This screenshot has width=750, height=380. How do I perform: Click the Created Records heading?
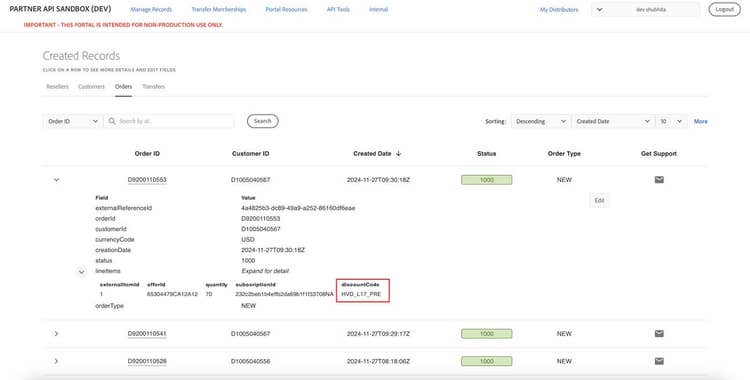pyautogui.click(x=81, y=56)
